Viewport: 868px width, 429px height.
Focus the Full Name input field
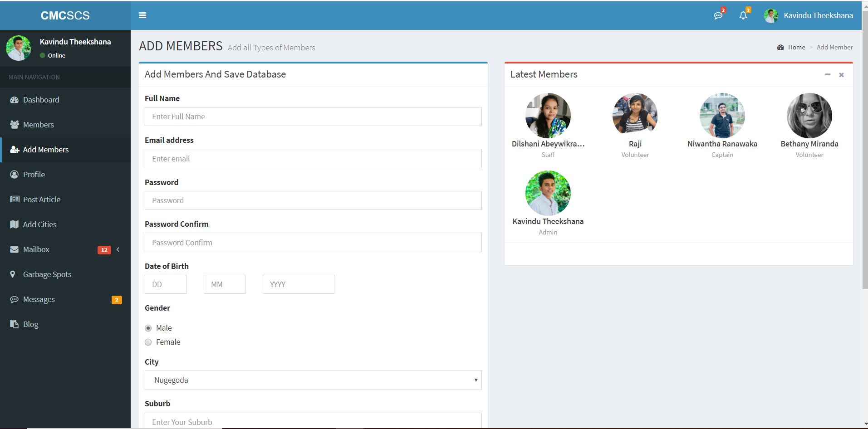pos(313,117)
